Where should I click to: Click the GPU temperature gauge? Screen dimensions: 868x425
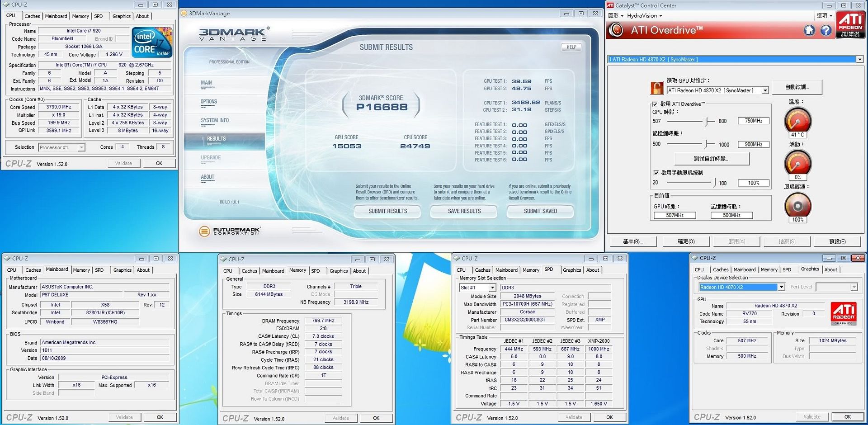pyautogui.click(x=797, y=121)
